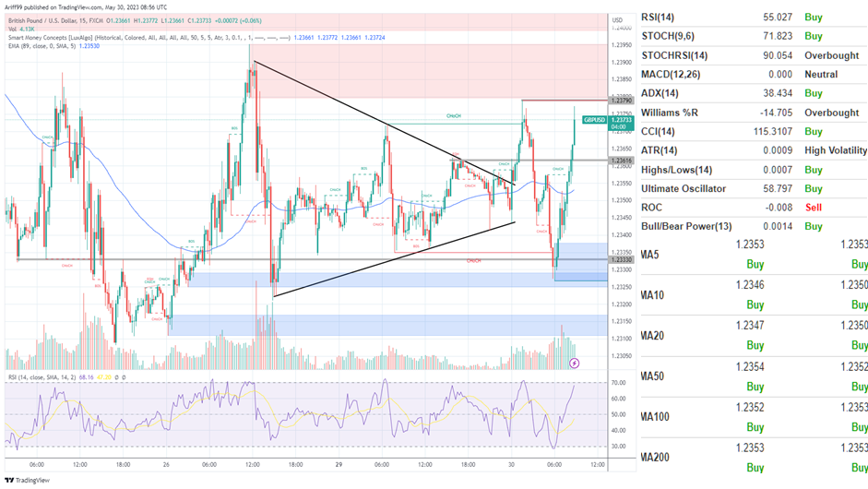Image resolution: width=868 pixels, height=489 pixels.
Task: Click the red Sell signal for ROC
Action: pyautogui.click(x=813, y=208)
